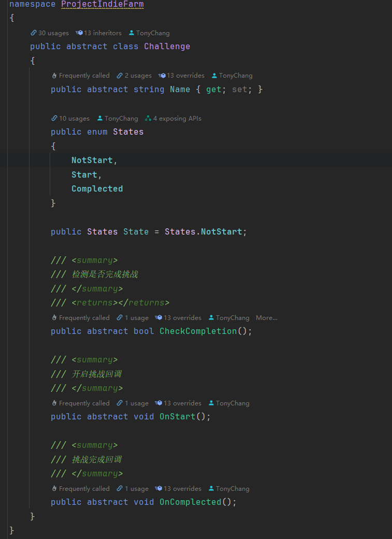Show "13 overrides" above the OnComplected method
This screenshot has height=539, width=392.
[x=182, y=489]
